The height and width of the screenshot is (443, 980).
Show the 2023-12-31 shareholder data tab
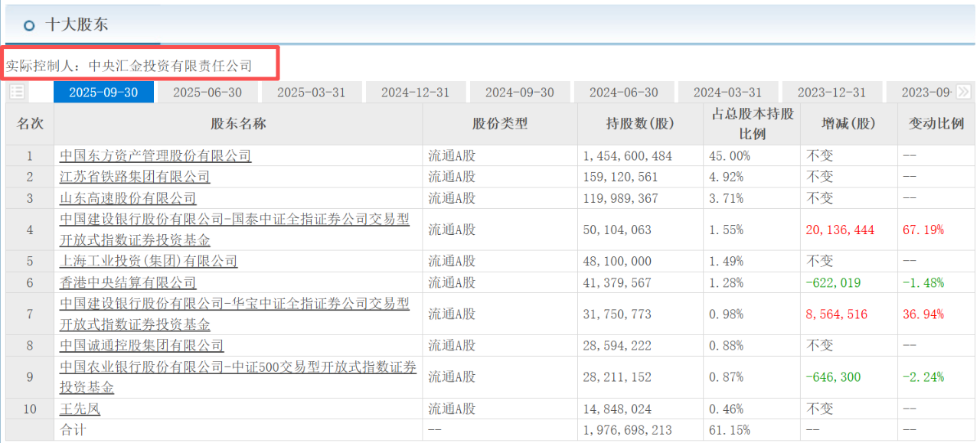(831, 93)
